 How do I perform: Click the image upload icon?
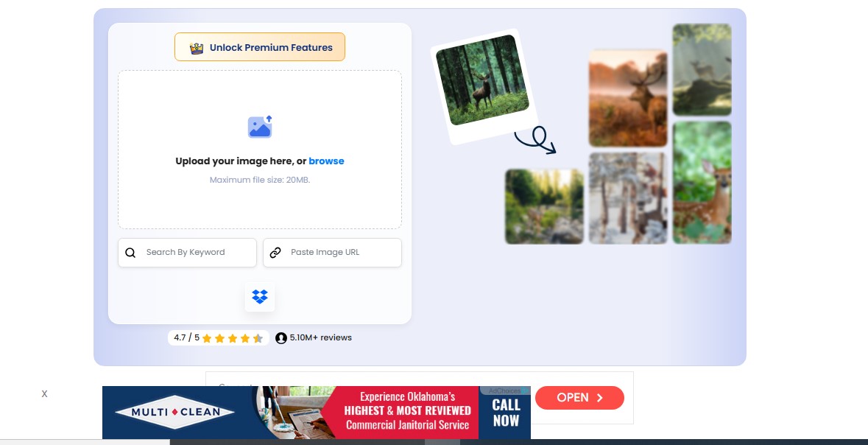point(260,126)
